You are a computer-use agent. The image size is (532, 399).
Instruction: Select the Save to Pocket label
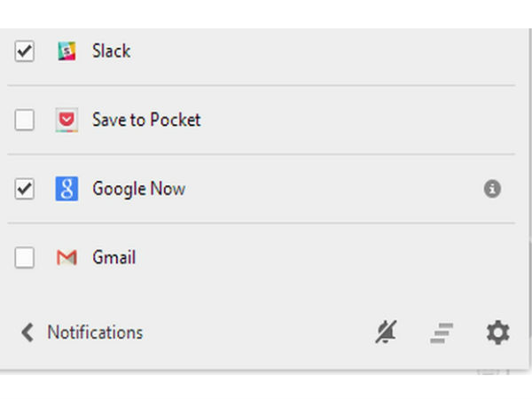(146, 120)
